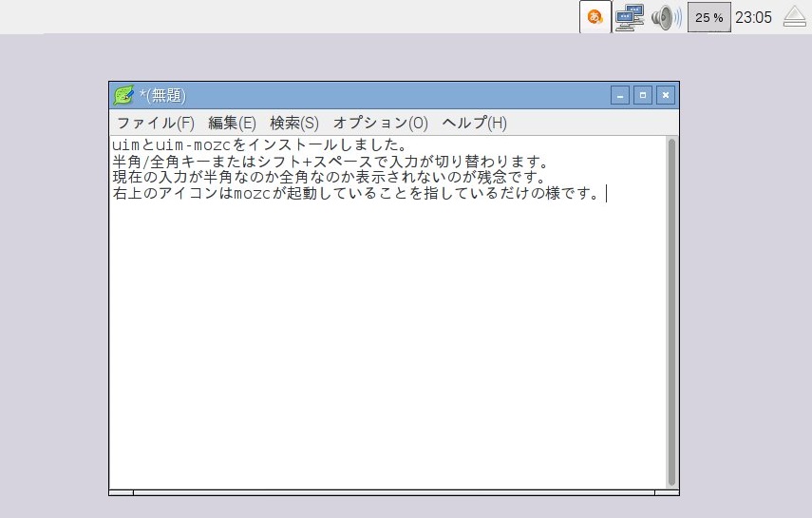Click the line starting with 現在の入力が
Screen dimensions: 812x518
click(329, 177)
